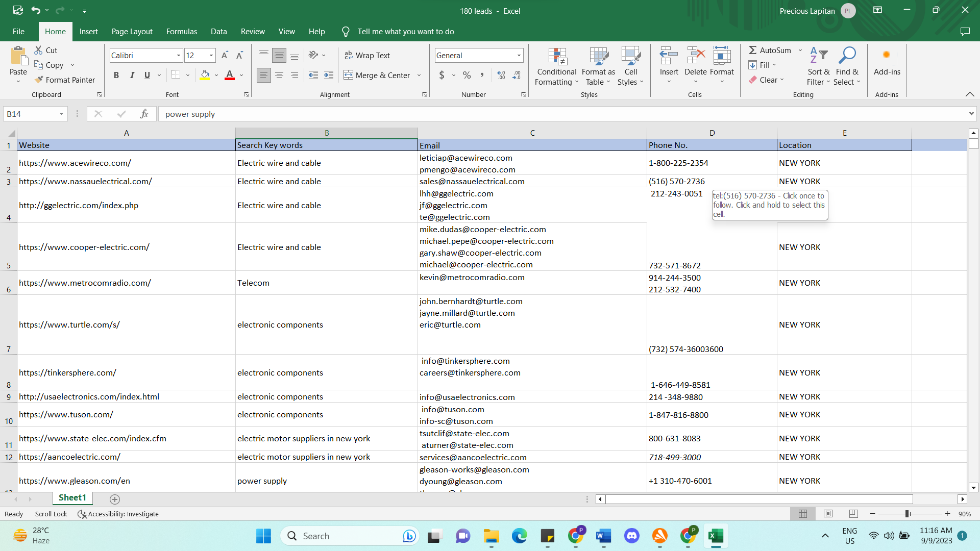The width and height of the screenshot is (980, 551).
Task: Toggle Italic formatting
Action: [x=132, y=75]
